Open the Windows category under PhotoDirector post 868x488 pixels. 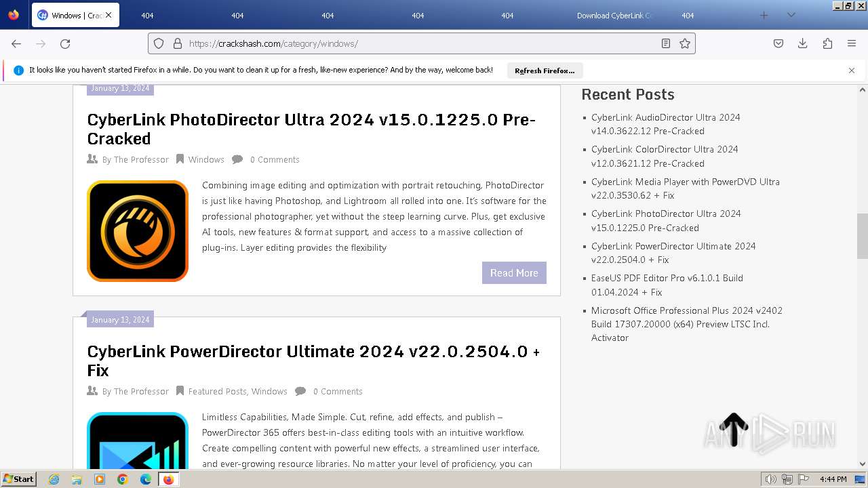click(x=206, y=160)
